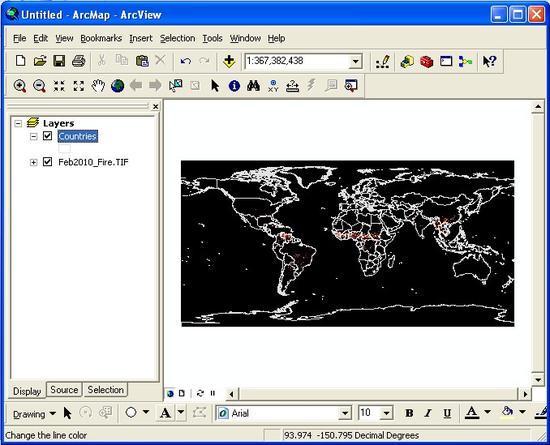The width and height of the screenshot is (550, 445).
Task: Click the What's This help pointer
Action: coord(489,62)
